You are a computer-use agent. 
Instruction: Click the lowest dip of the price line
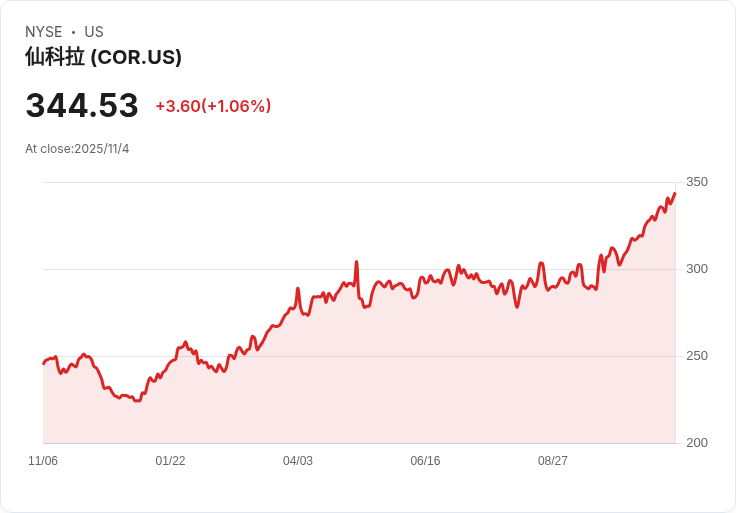[x=137, y=400]
